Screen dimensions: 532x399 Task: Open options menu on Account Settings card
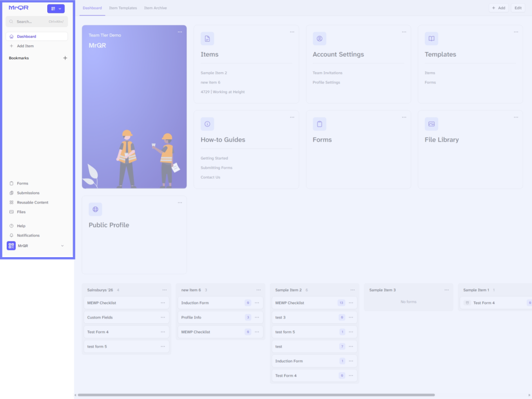[x=404, y=32]
